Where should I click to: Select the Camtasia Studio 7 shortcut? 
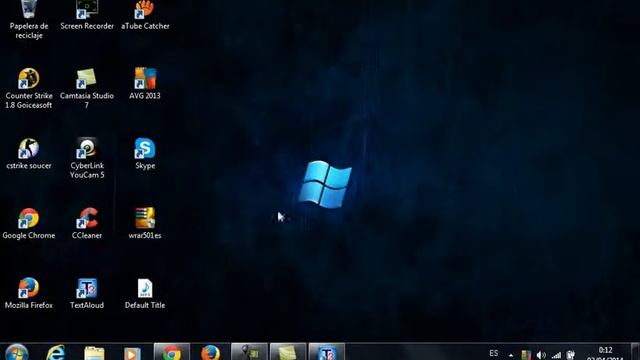coord(87,88)
